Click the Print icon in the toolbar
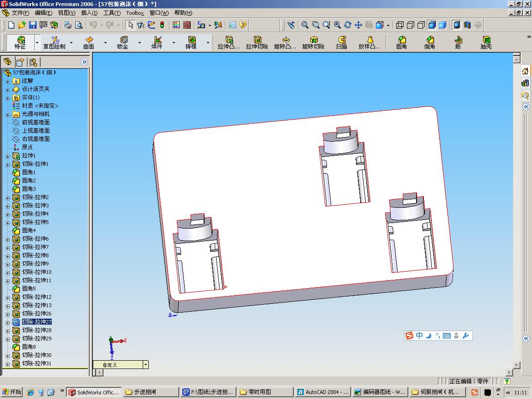 coord(68,25)
